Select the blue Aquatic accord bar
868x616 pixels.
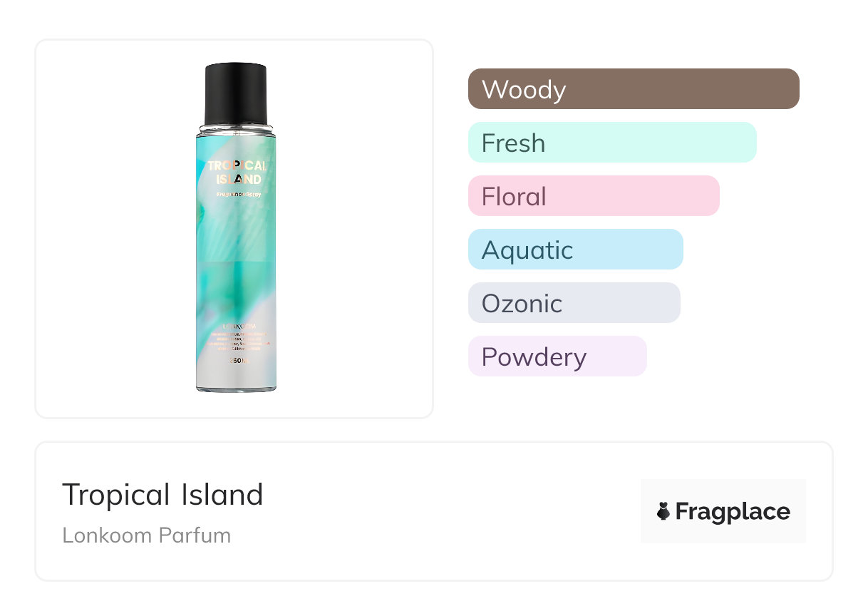point(575,250)
